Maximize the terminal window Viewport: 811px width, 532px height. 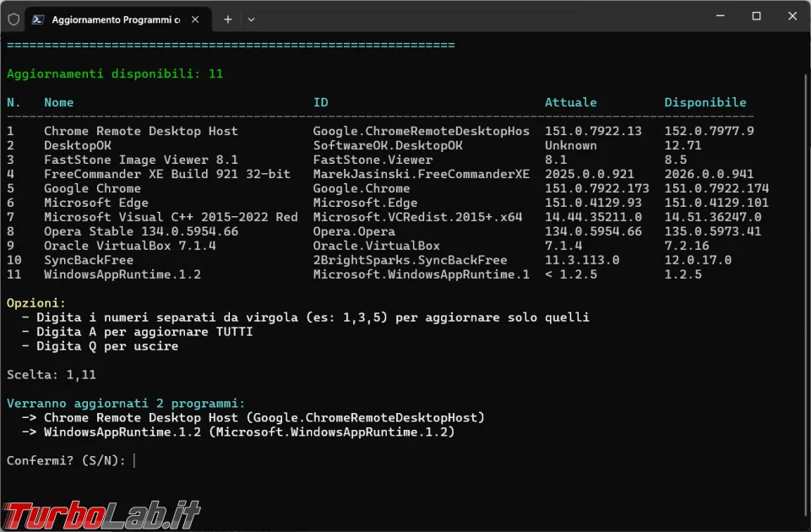[756, 16]
